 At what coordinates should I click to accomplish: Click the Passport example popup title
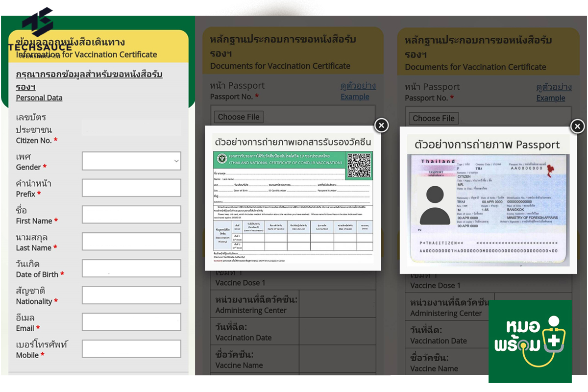pyautogui.click(x=487, y=145)
